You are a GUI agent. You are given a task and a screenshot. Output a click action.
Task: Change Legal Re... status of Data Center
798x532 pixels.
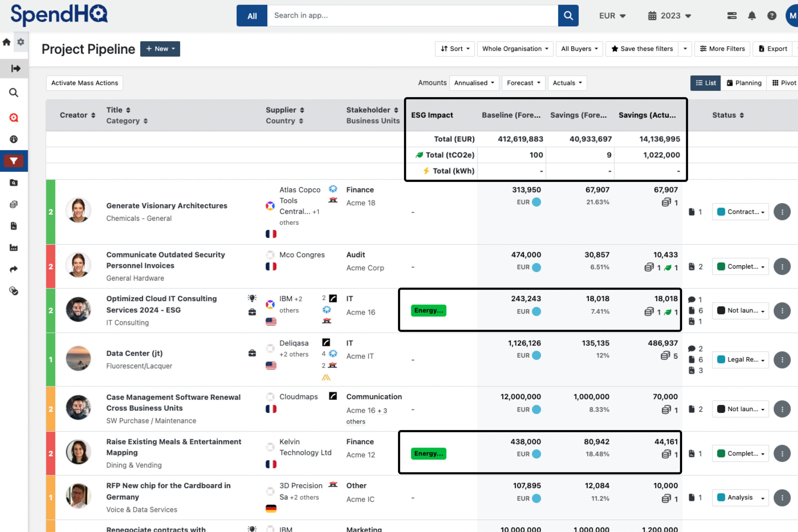point(740,360)
